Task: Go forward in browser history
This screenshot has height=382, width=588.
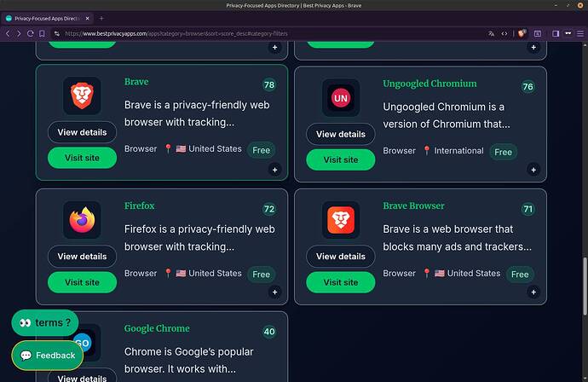Action: 19,33
